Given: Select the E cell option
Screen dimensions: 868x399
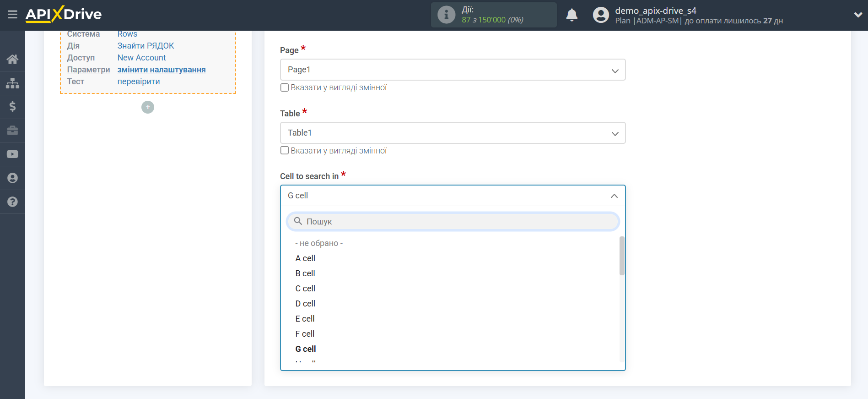Looking at the screenshot, I should (x=305, y=319).
